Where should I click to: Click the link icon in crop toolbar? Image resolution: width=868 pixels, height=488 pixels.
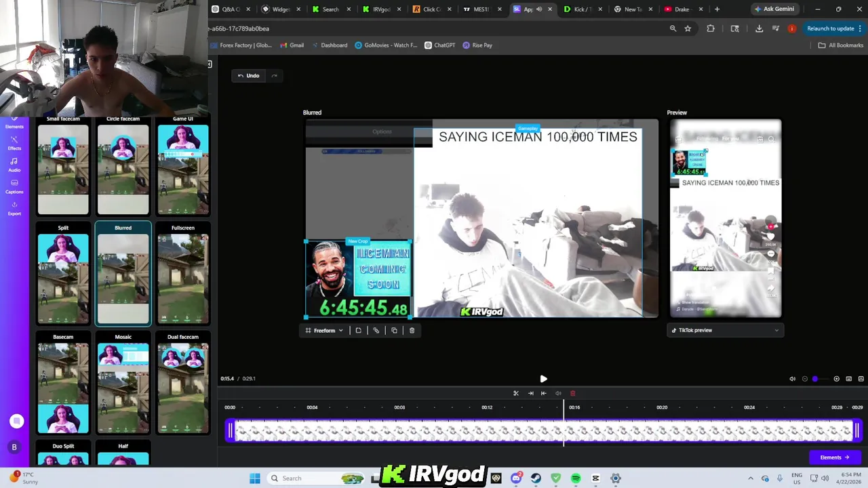[376, 331]
